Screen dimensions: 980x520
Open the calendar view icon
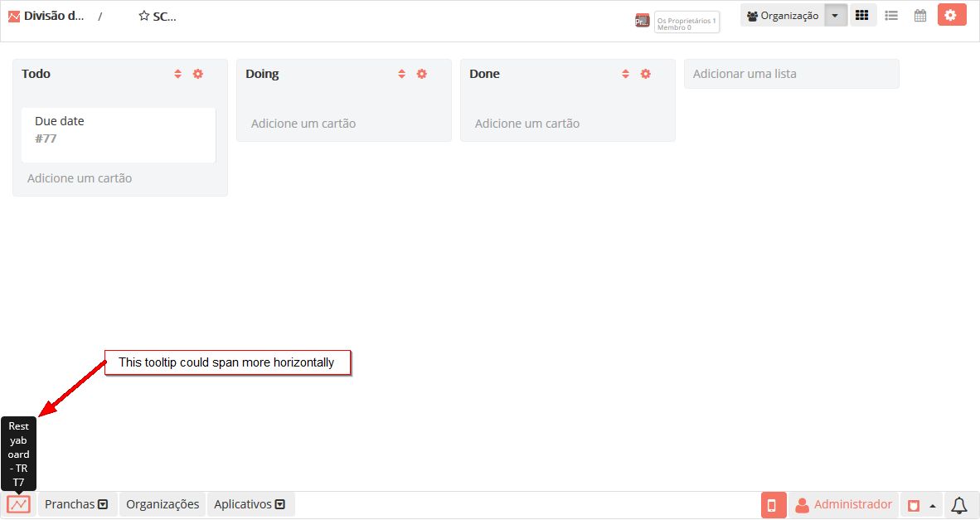tap(919, 14)
